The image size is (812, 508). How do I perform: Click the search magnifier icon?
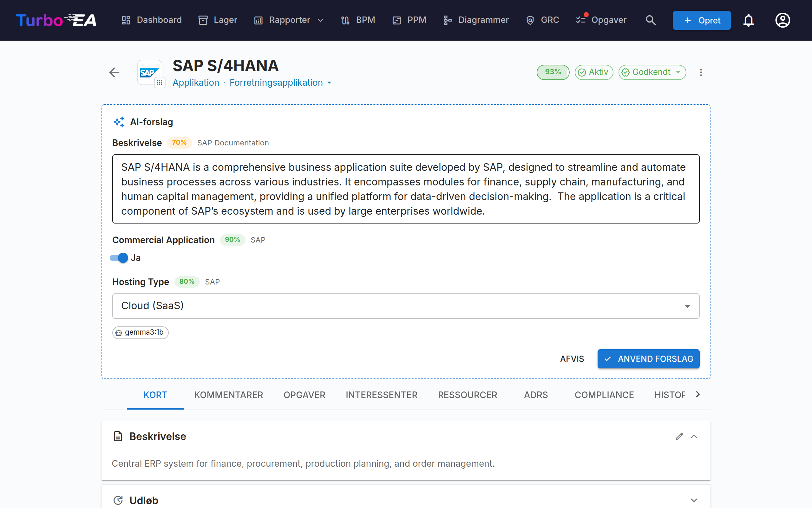(651, 20)
